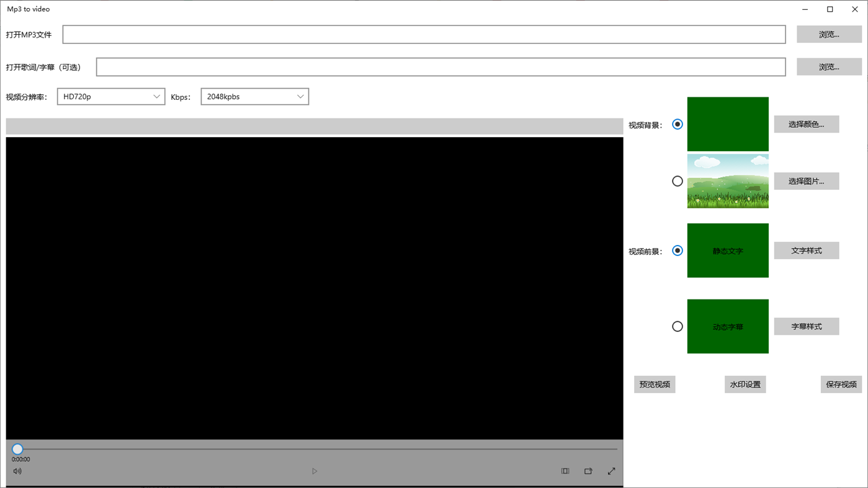Open the 2048kbps bitrate dropdown
This screenshot has height=488, width=868.
click(254, 96)
